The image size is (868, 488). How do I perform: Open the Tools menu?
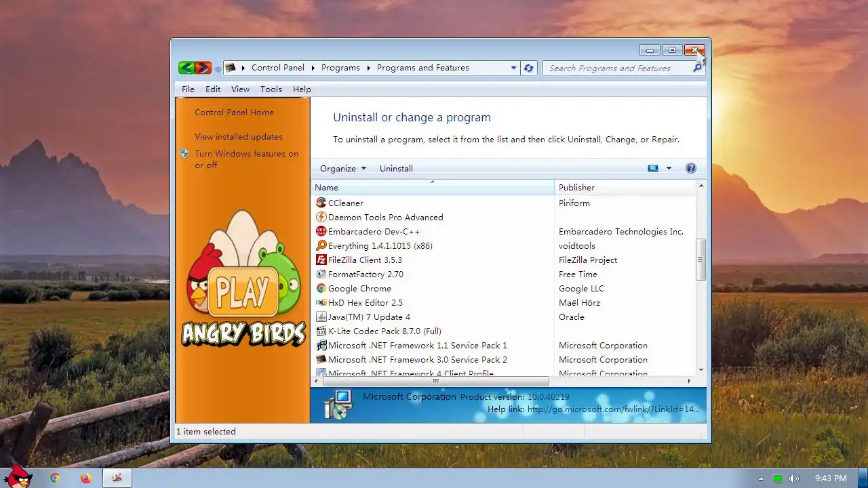point(271,89)
